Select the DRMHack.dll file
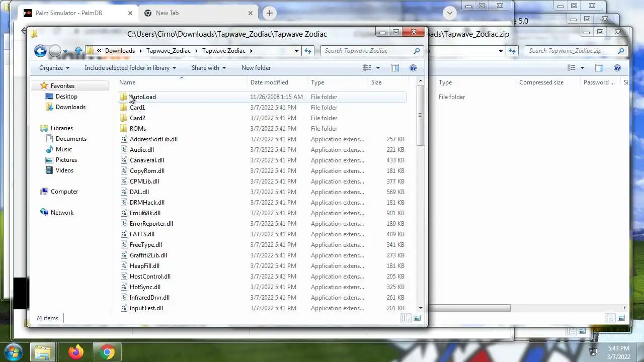 pos(147,203)
